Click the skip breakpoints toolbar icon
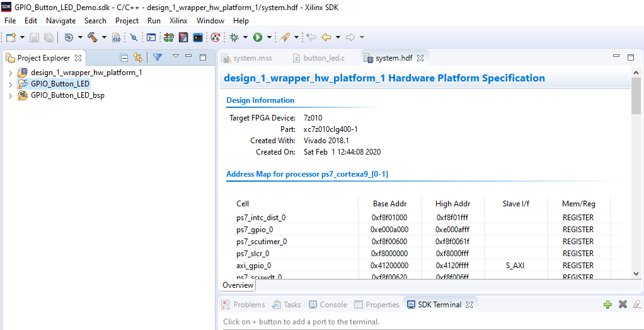The width and height of the screenshot is (644, 330). pos(134,37)
